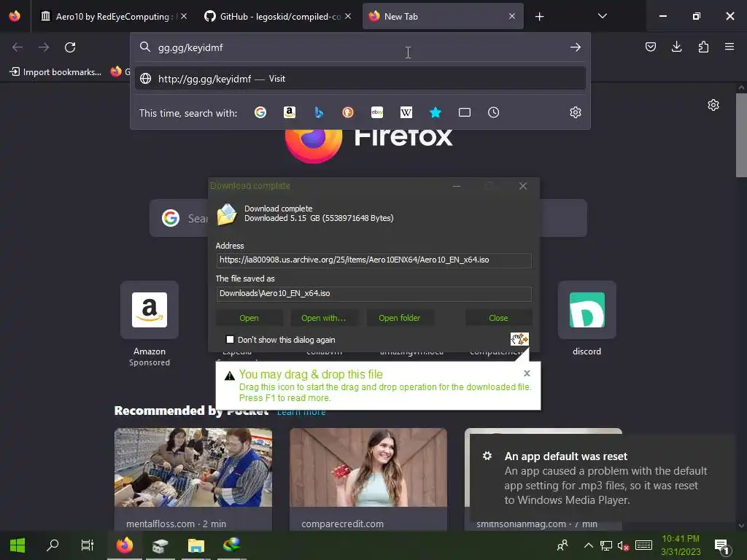This screenshot has height=560, width=747.
Task: Dismiss the drag & drop tooltip balloon
Action: (527, 373)
